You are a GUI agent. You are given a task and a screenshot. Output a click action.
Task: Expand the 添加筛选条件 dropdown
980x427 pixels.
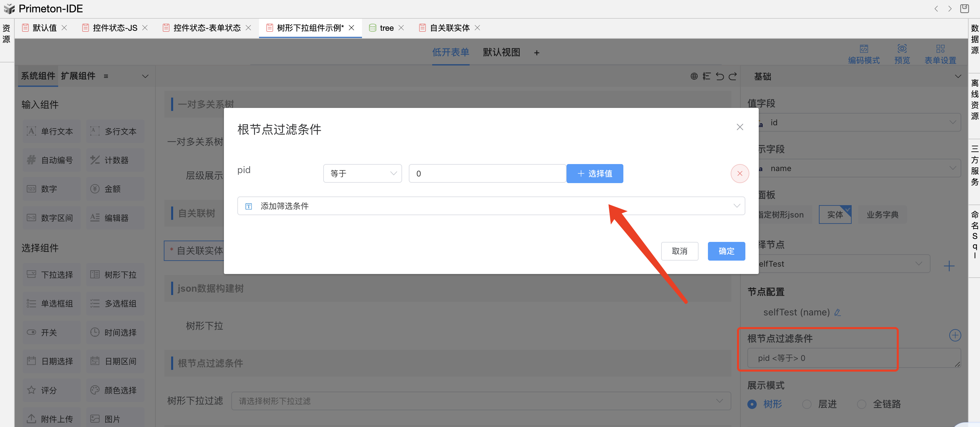(x=491, y=206)
